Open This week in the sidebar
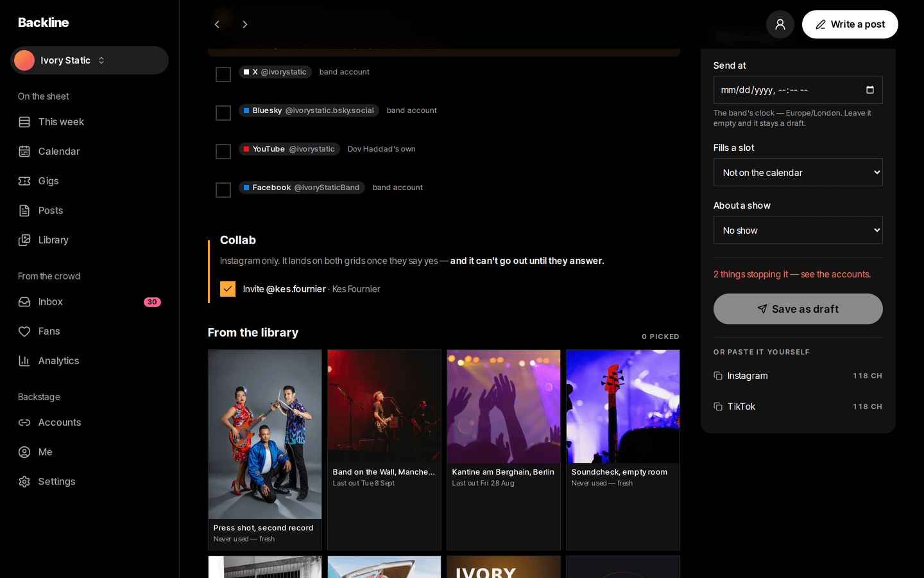Viewport: 924px width, 578px height. pos(89,122)
